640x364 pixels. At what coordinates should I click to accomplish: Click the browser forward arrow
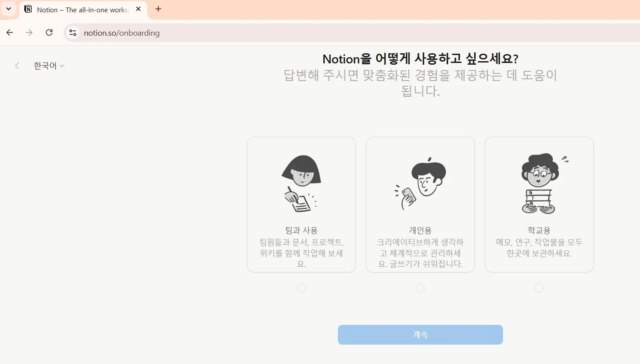click(x=29, y=33)
